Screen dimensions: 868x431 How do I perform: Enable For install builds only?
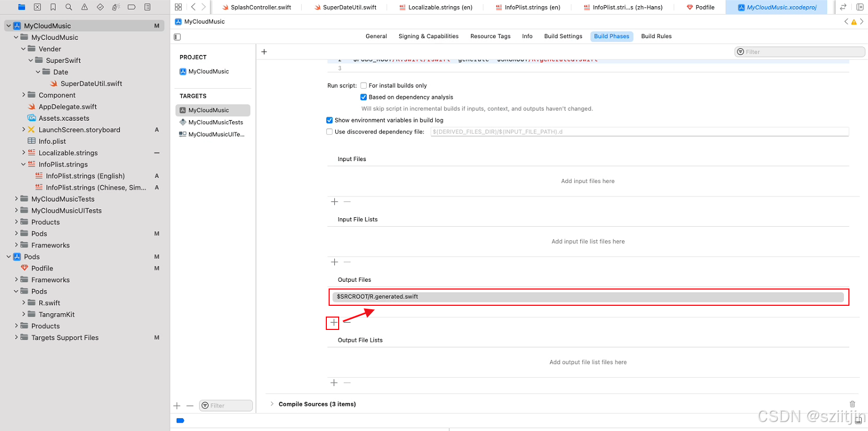pyautogui.click(x=364, y=86)
